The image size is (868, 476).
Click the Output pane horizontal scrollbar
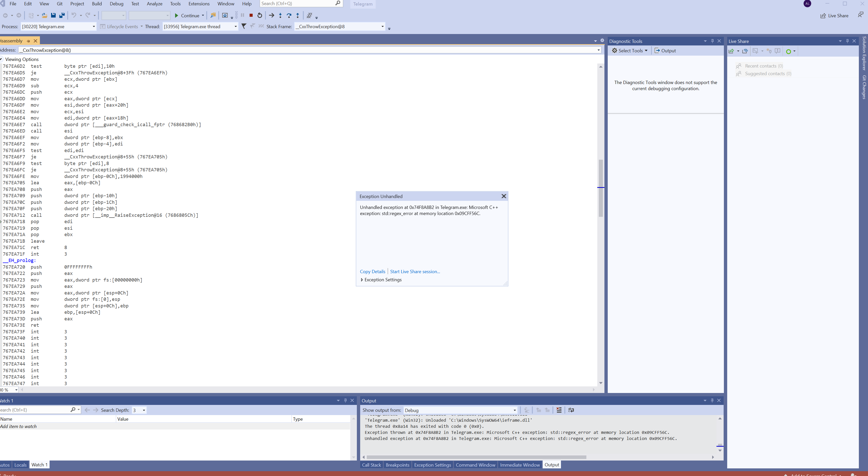[477, 457]
